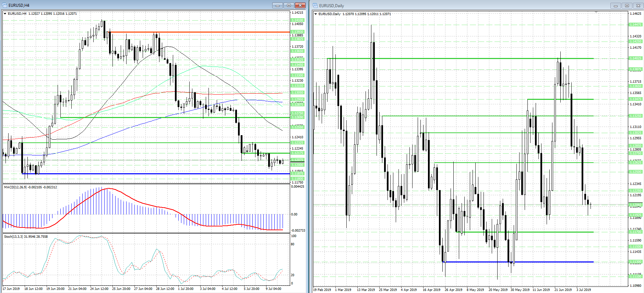Click the 28 Jun 12:00 time label

pyautogui.click(x=165, y=289)
